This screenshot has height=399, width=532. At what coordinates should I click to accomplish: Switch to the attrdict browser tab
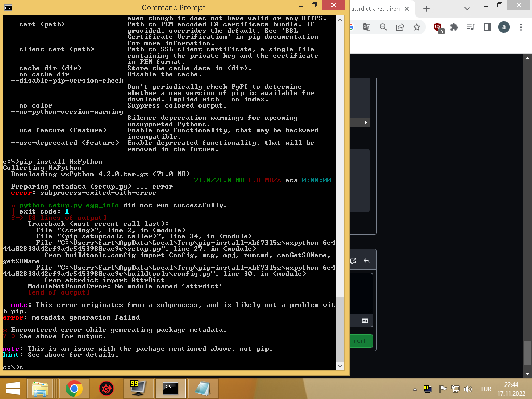tap(377, 9)
